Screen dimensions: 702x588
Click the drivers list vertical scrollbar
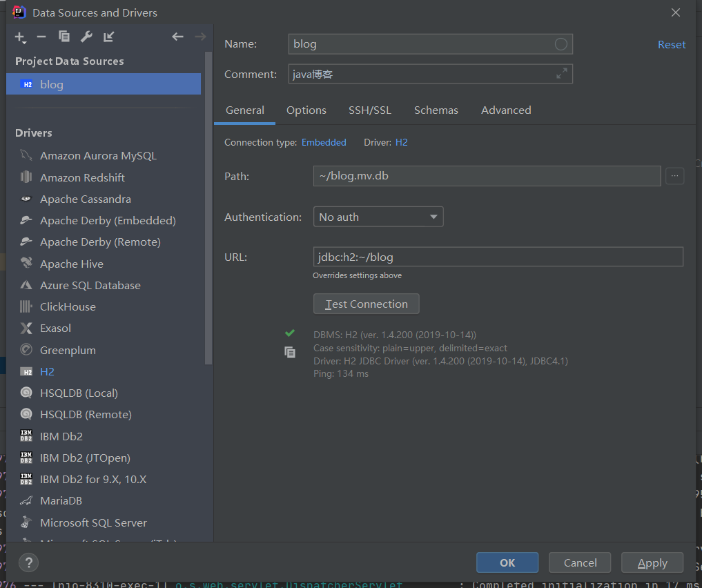point(208,208)
